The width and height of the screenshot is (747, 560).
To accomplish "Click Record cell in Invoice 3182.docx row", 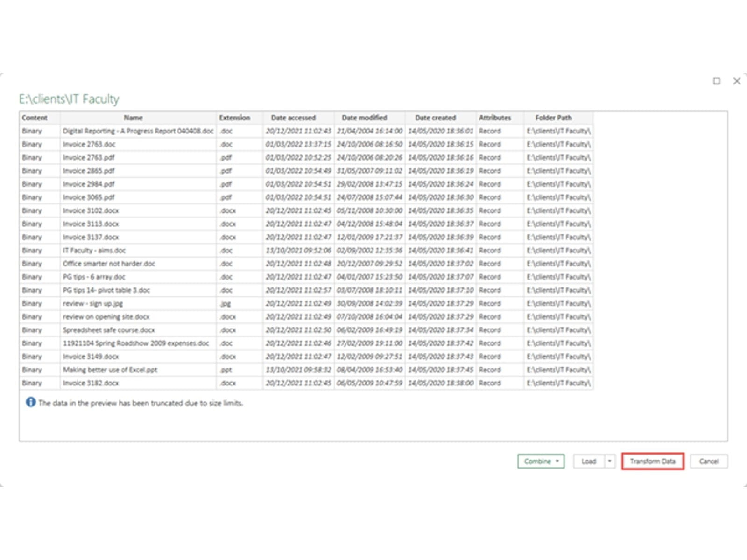I will [x=490, y=383].
